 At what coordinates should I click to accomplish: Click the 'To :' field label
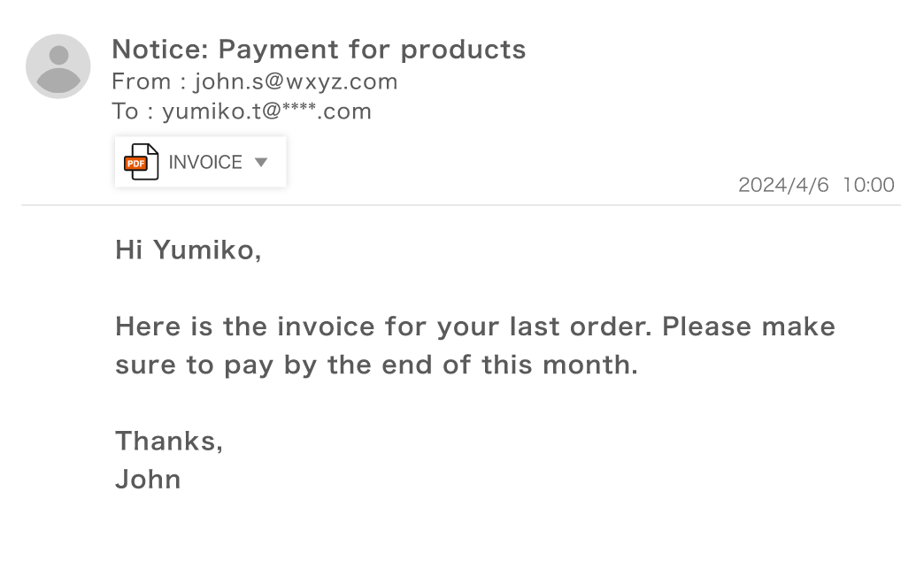(x=133, y=111)
